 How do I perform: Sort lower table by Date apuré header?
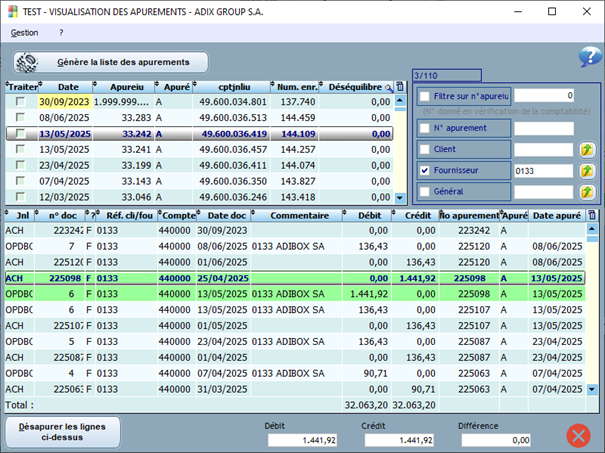(557, 215)
